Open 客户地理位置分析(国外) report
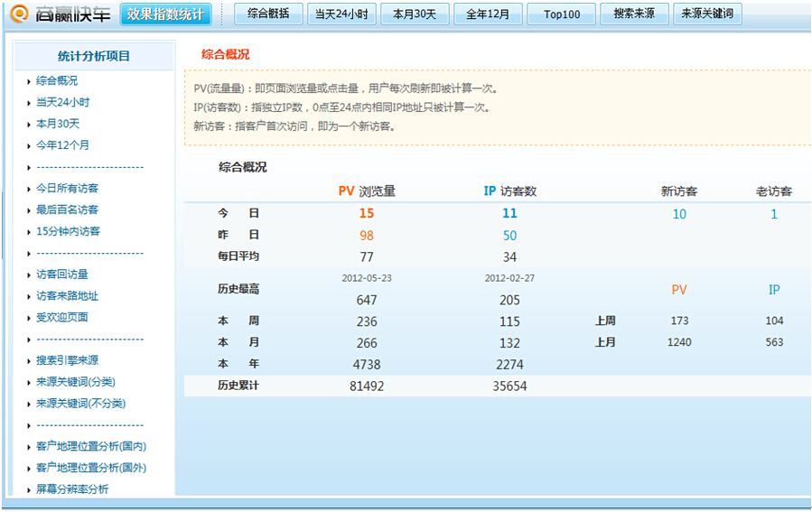 91,469
